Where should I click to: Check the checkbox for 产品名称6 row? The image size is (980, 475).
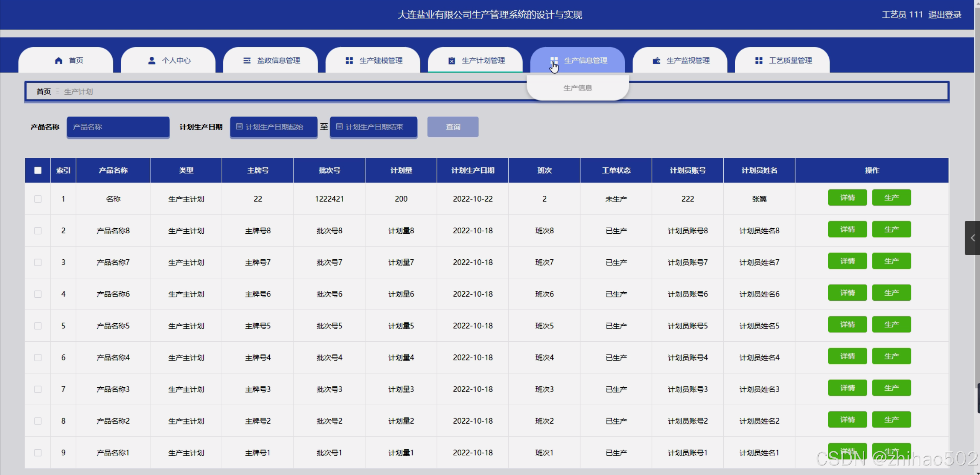pos(38,294)
